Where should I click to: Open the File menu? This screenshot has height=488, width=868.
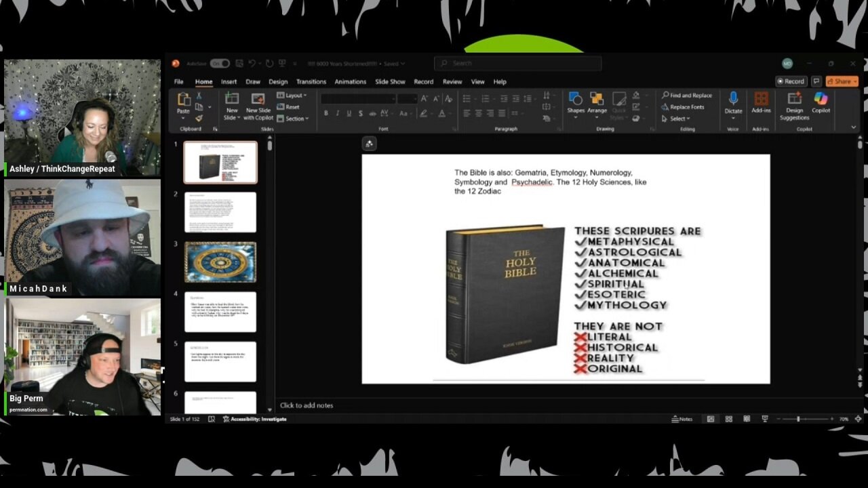click(x=179, y=82)
